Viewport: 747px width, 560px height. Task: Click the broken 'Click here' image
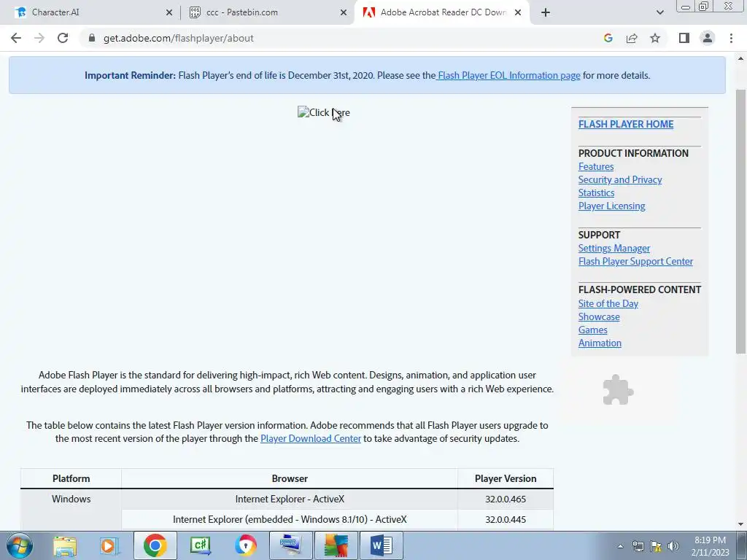click(x=324, y=112)
